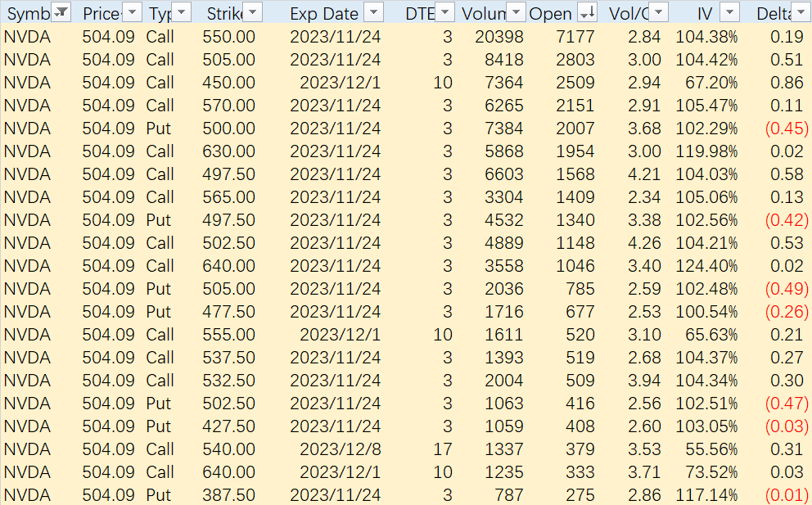Open the Strike column filter dropdown
The image size is (812, 505).
pos(253,12)
